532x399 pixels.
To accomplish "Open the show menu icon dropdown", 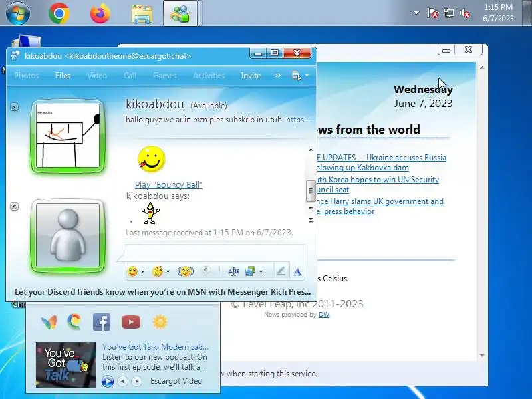I will coord(300,76).
